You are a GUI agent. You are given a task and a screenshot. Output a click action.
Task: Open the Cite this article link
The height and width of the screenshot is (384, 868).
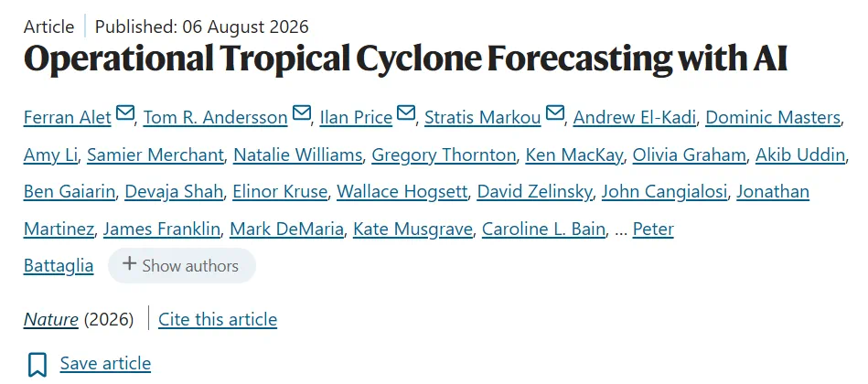coord(218,319)
